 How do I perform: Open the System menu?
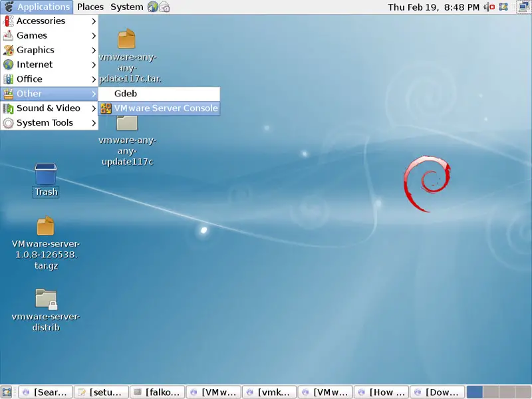click(x=126, y=7)
